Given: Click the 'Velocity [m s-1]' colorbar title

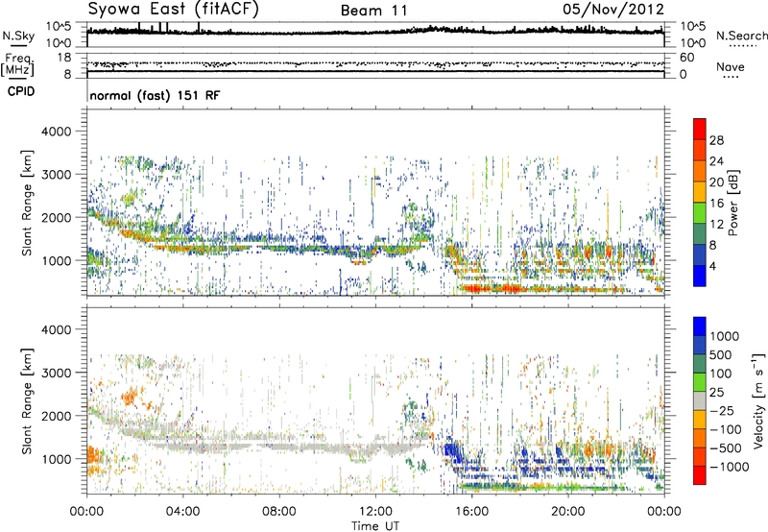Looking at the screenshot, I should (x=758, y=400).
